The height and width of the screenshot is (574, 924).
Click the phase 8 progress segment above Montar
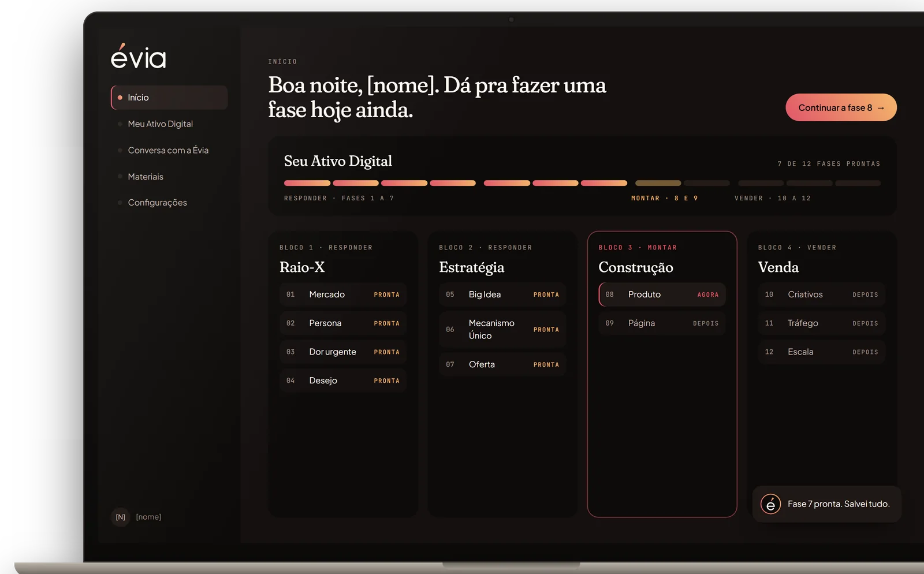pos(658,183)
